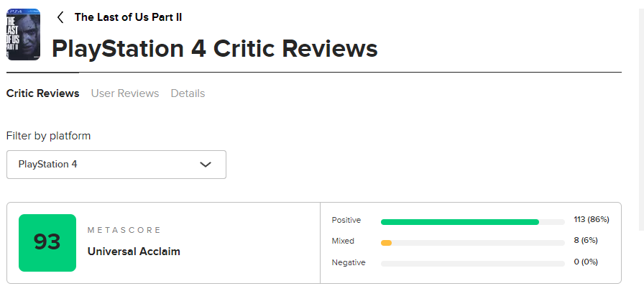Click the empty Negative reviews bar
Viewport: 644px width, 304px height.
(473, 264)
